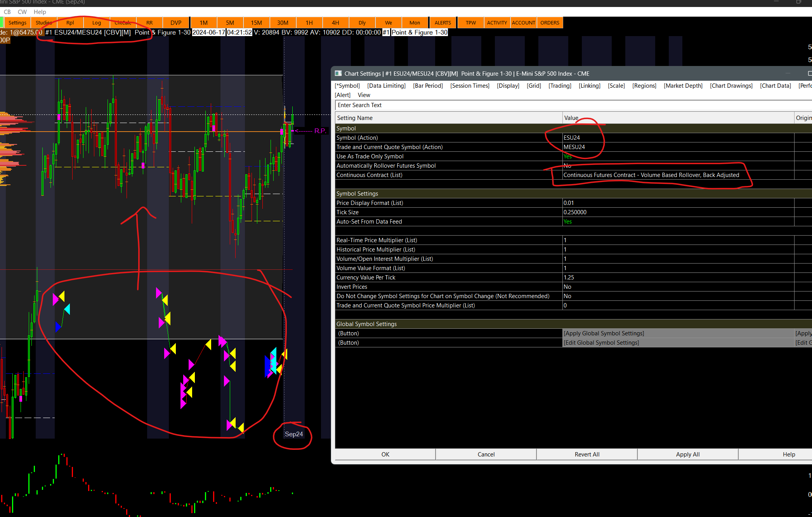The height and width of the screenshot is (517, 812).
Task: Open the ALERTS toolbar button
Action: 442,23
